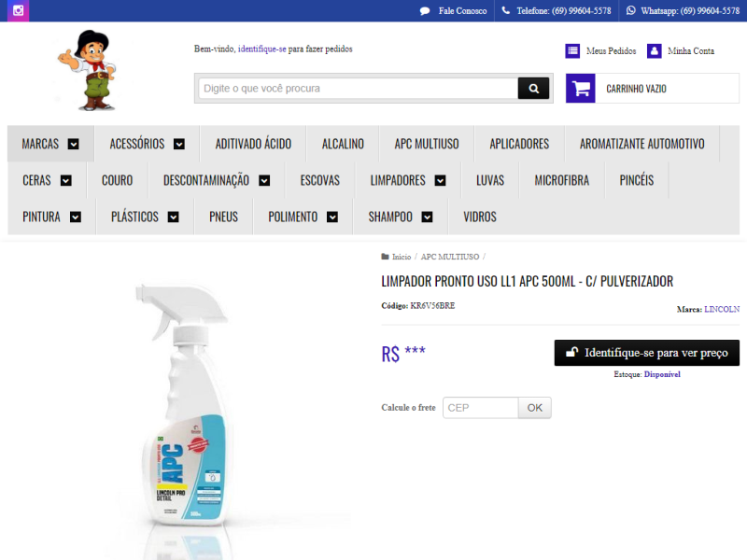The height and width of the screenshot is (560, 747).
Task: Expand the MARCAS dropdown arrow
Action: pos(74,144)
